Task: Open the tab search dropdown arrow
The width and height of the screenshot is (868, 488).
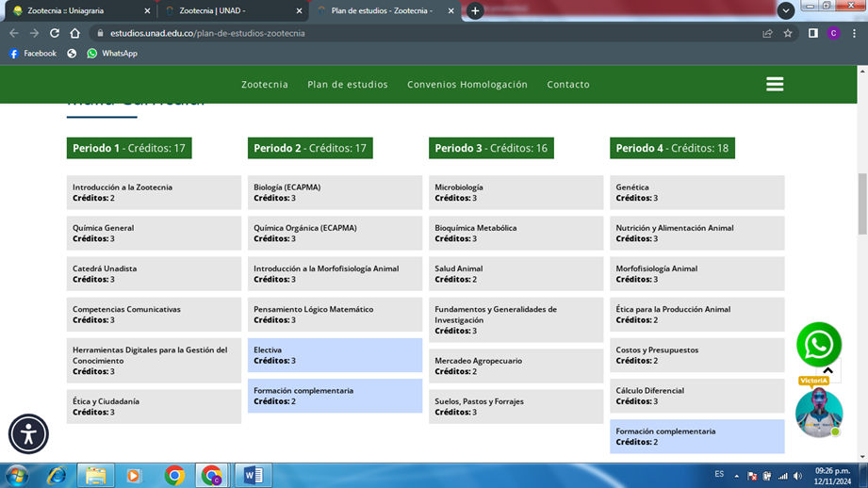Action: (x=785, y=10)
